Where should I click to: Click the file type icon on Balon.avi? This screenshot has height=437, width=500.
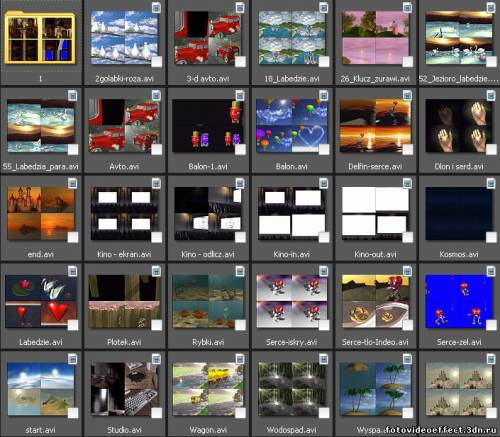tap(324, 96)
